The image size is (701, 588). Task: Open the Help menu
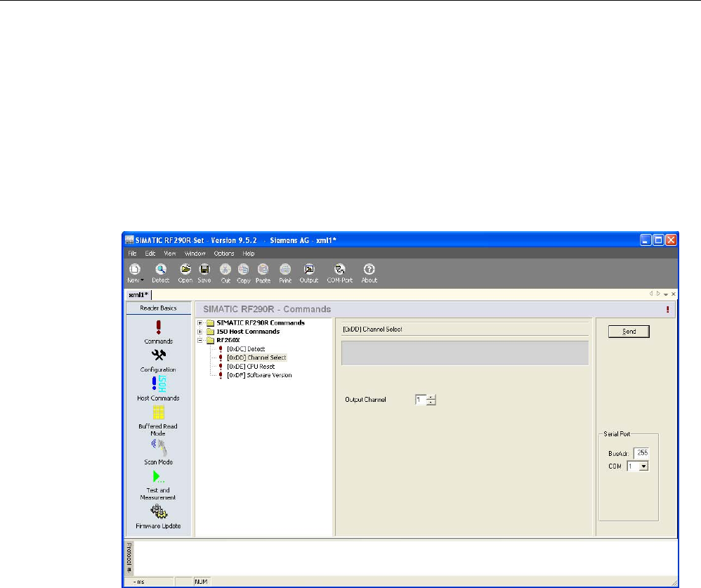tap(249, 254)
